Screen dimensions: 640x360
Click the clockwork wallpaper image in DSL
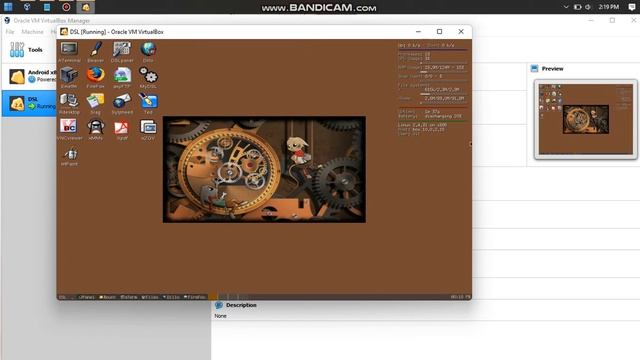pyautogui.click(x=264, y=169)
